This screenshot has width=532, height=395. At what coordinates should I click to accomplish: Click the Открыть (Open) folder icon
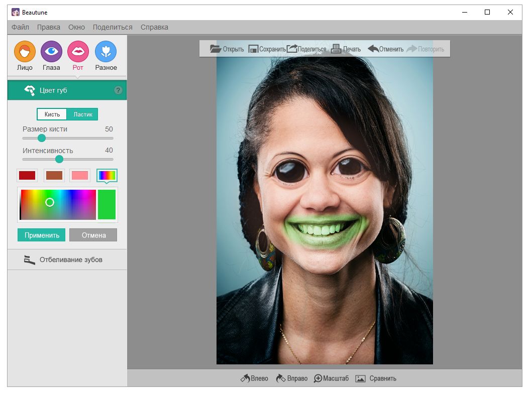pos(216,49)
